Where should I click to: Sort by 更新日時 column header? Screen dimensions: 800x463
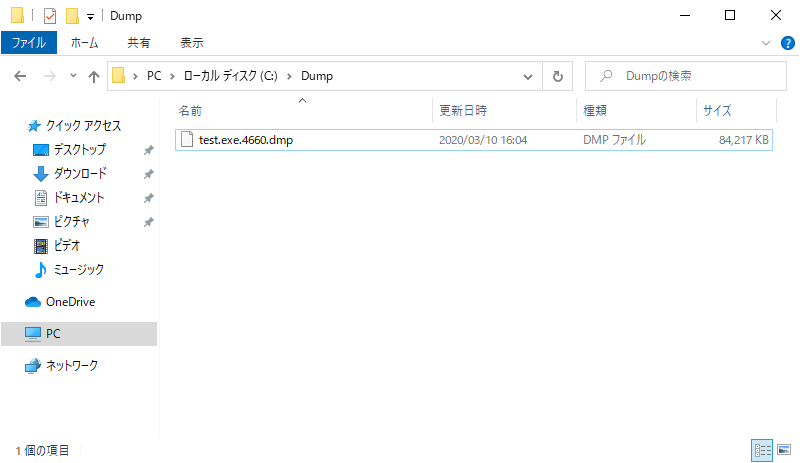tap(463, 110)
